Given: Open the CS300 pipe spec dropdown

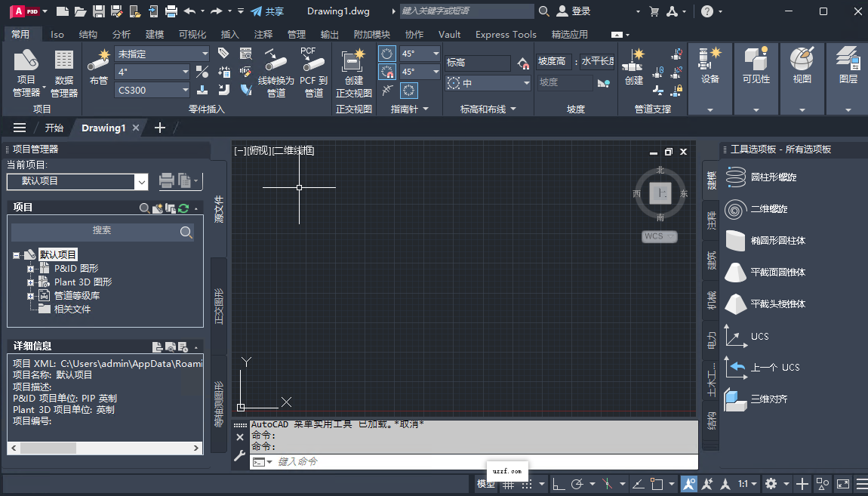Looking at the screenshot, I should tap(186, 90).
